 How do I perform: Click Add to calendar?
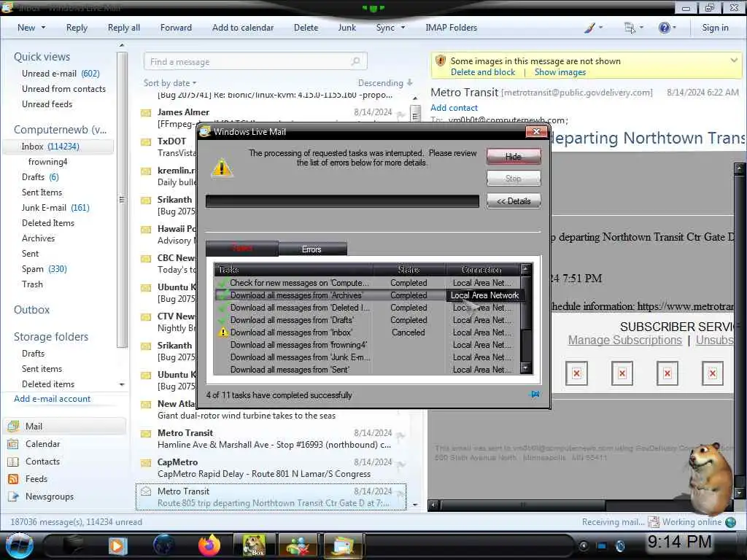point(243,28)
